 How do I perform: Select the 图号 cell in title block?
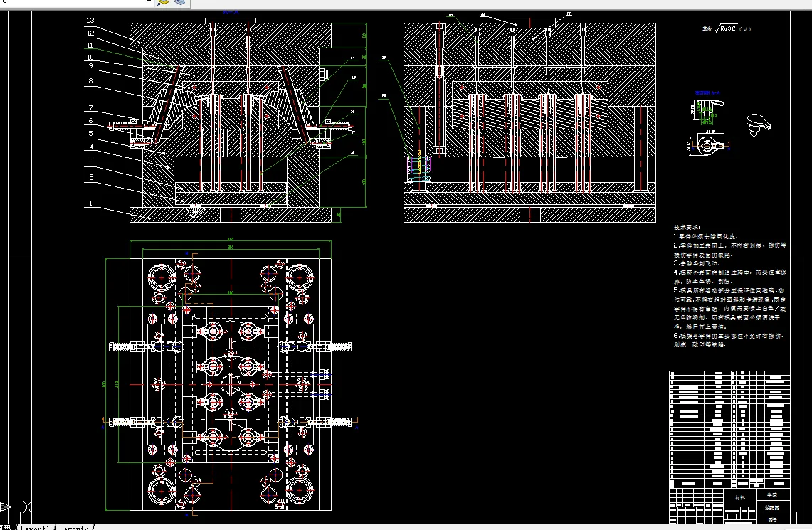coord(772,519)
